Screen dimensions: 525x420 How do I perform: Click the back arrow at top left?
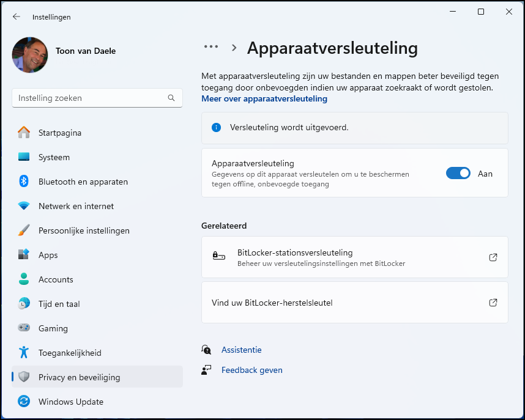[x=17, y=17]
